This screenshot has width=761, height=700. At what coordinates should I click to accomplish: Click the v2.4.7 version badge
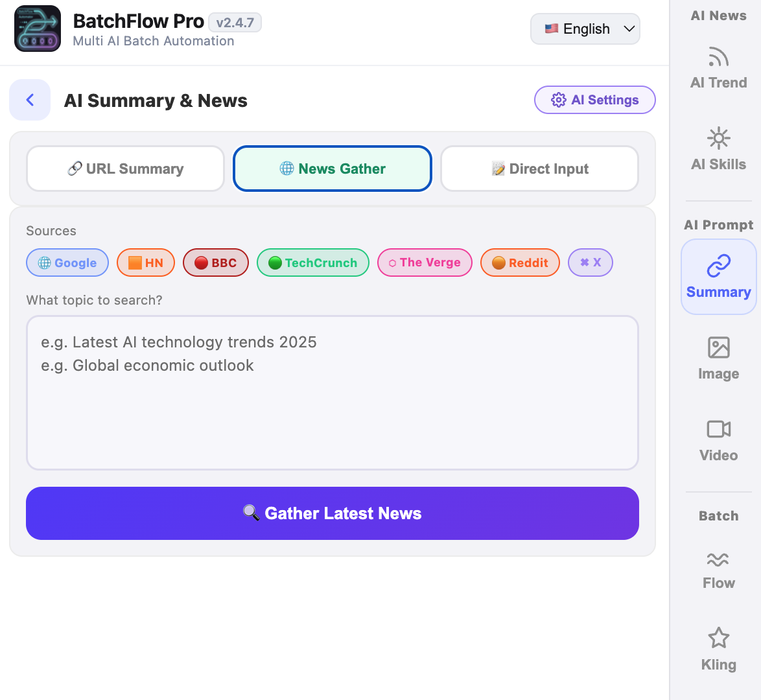click(235, 23)
